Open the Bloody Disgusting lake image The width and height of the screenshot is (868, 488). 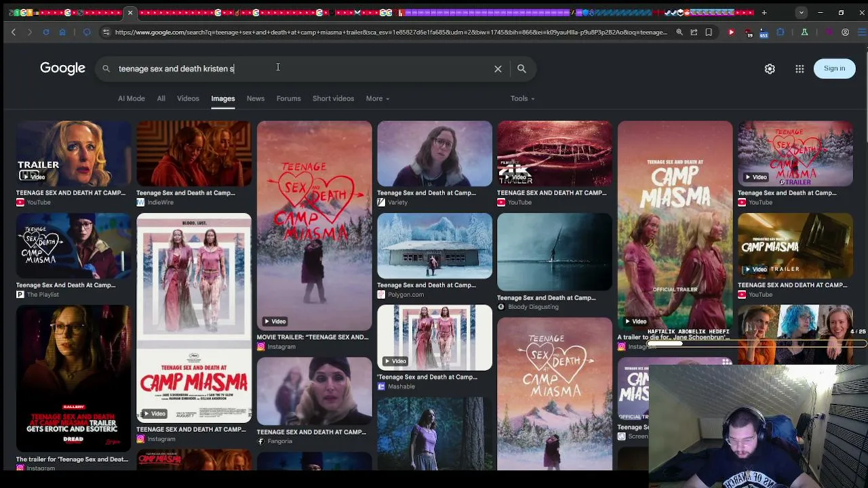[555, 251]
